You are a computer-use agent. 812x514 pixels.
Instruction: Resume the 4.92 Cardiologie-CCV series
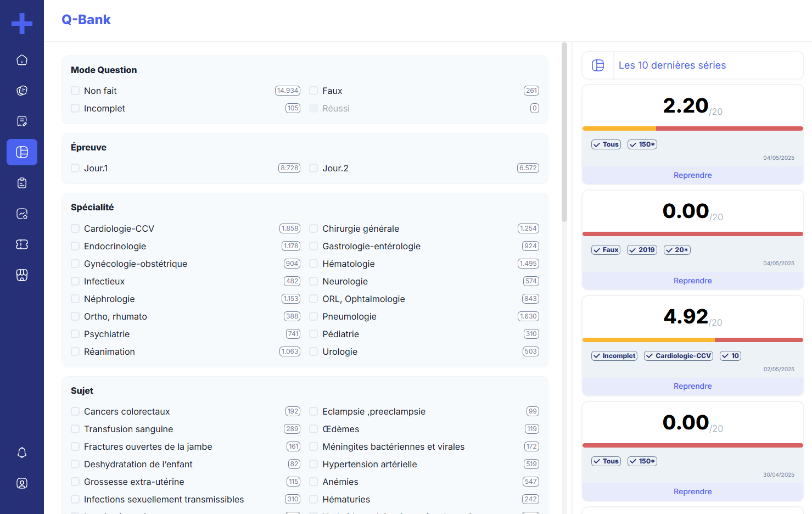692,386
